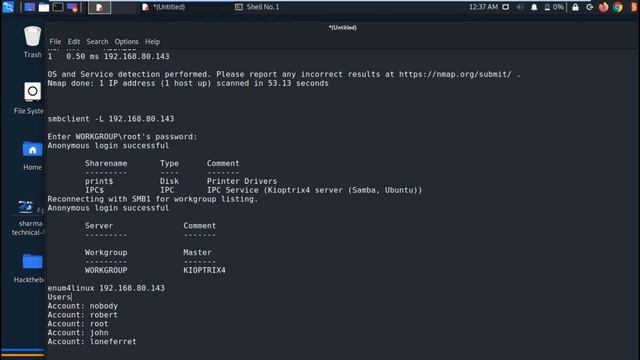
Task: Click the logout session icon
Action: pyautogui.click(x=589, y=7)
